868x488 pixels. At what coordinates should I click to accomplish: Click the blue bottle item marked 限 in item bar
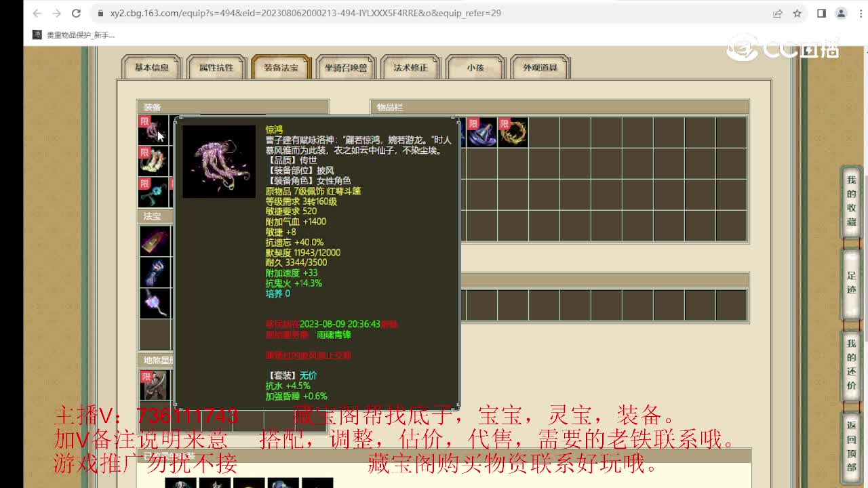[x=481, y=133]
